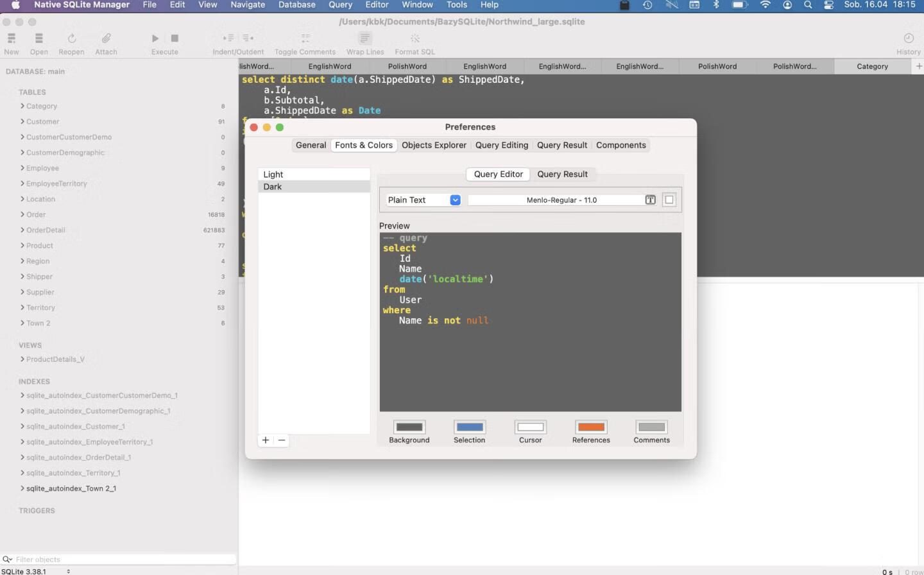
Task: Click the Format SQL toolbar icon
Action: click(415, 39)
